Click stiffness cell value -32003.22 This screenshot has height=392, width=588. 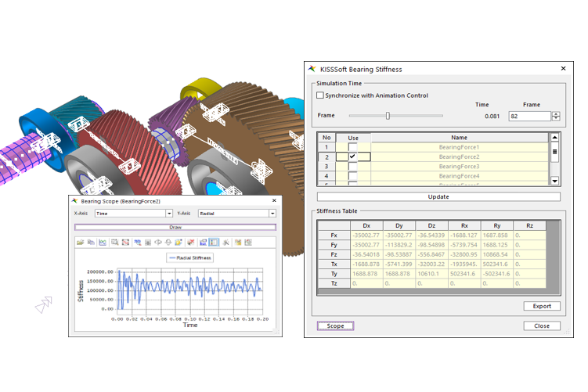click(x=431, y=264)
